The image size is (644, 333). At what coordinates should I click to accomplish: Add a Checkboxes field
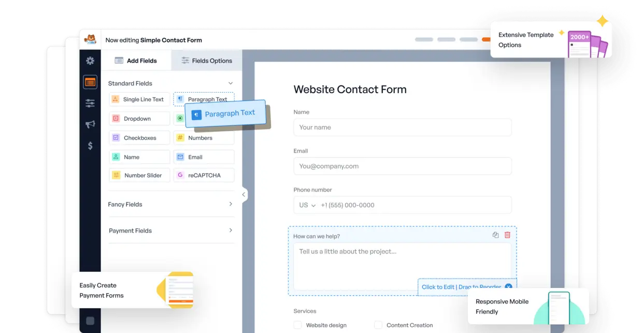point(139,138)
